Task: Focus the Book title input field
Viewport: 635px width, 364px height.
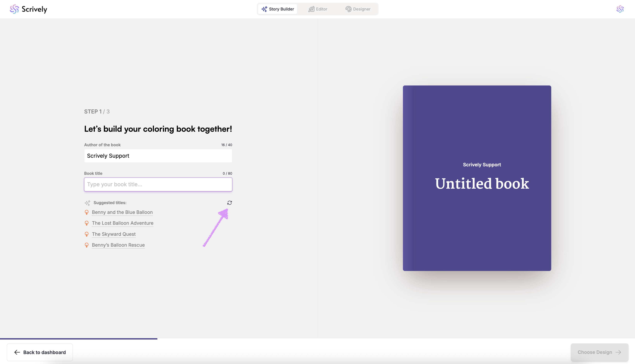Action: click(158, 185)
